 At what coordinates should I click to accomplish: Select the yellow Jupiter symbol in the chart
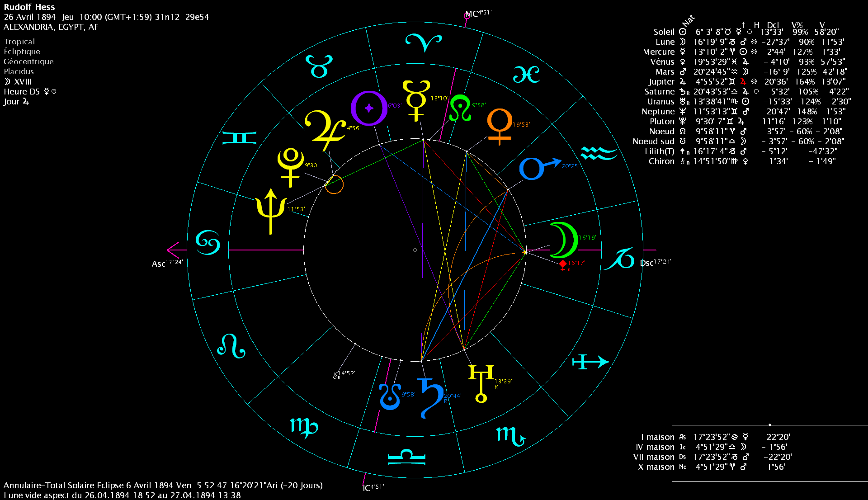325,130
